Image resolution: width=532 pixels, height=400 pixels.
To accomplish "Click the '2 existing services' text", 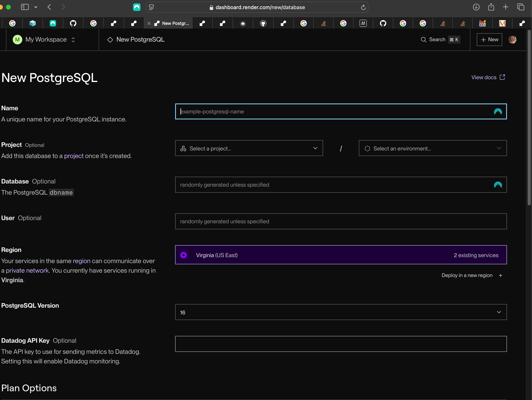I will 476,255.
